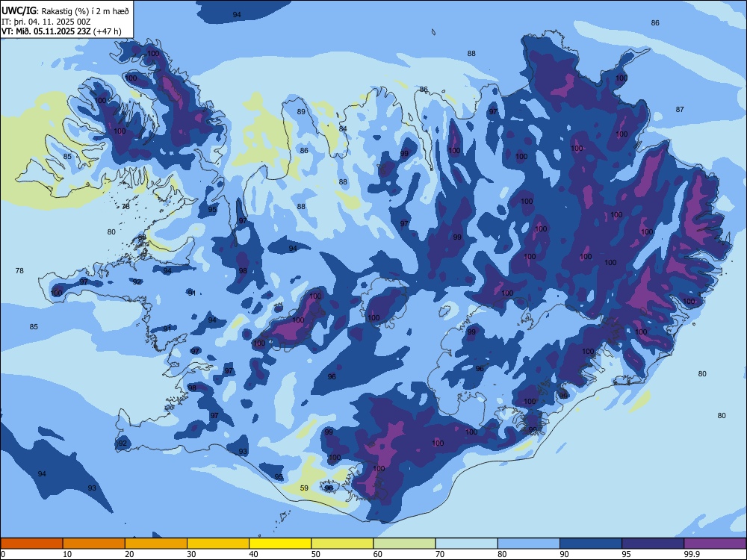
Task: Click the '60' tick label on the legend scale
Action: coord(378,554)
